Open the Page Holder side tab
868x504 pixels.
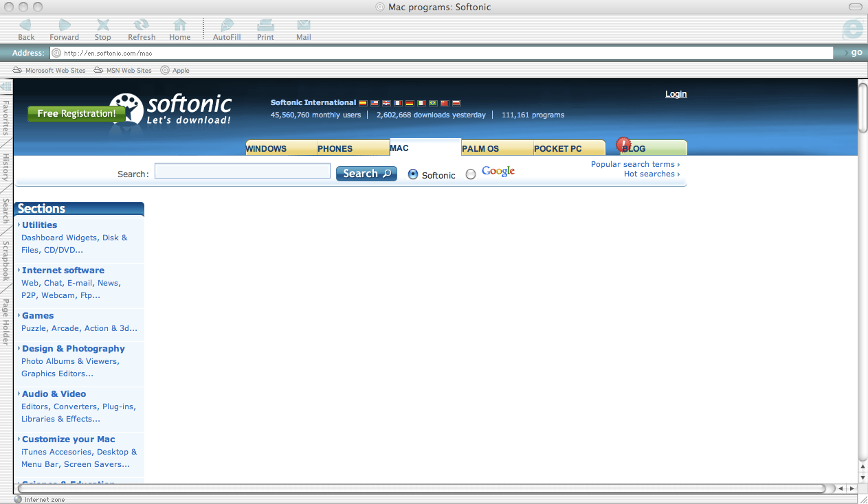(x=5, y=321)
